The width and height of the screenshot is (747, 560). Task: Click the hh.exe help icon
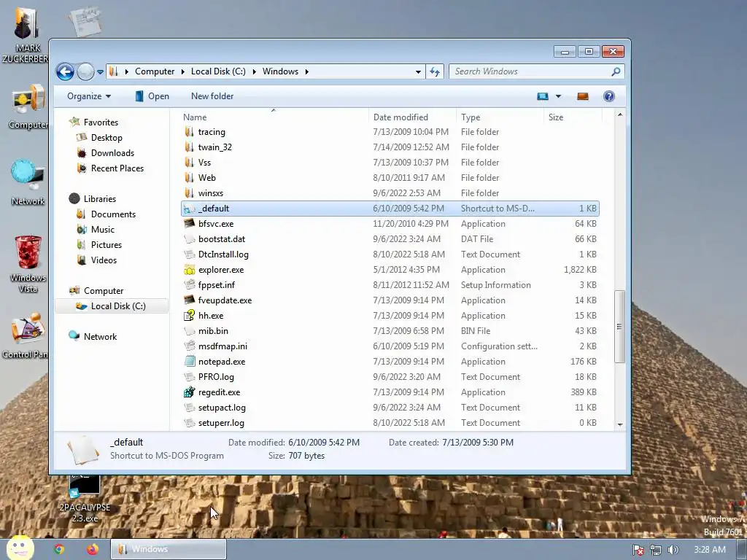pos(189,315)
